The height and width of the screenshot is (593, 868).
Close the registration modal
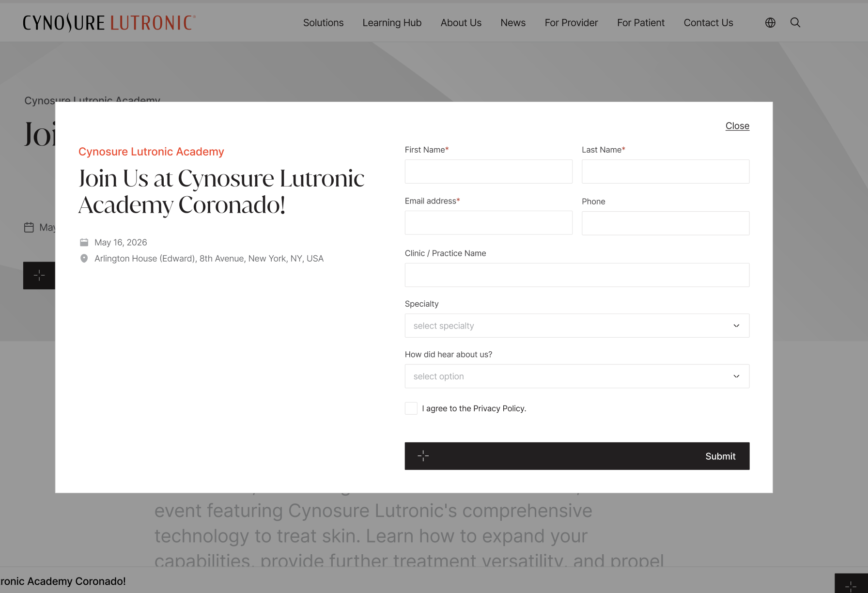(737, 126)
